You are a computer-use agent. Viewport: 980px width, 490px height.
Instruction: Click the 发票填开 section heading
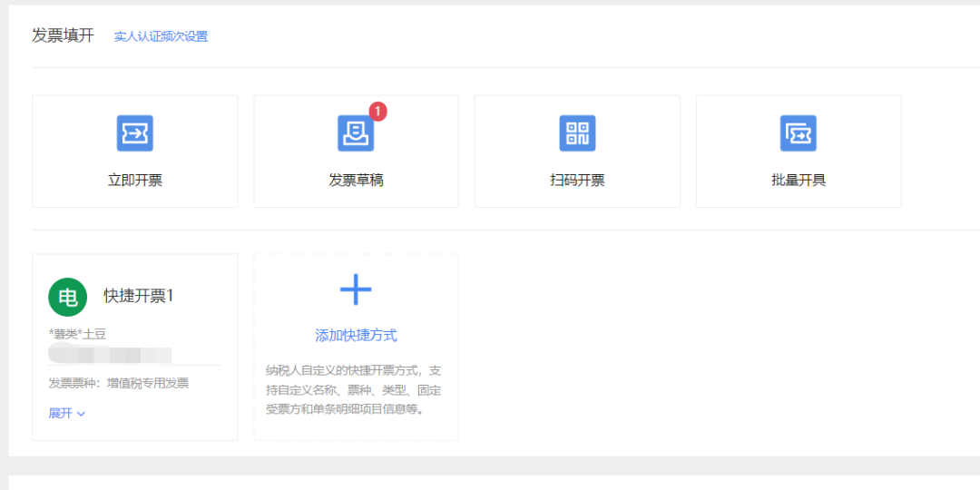[63, 35]
